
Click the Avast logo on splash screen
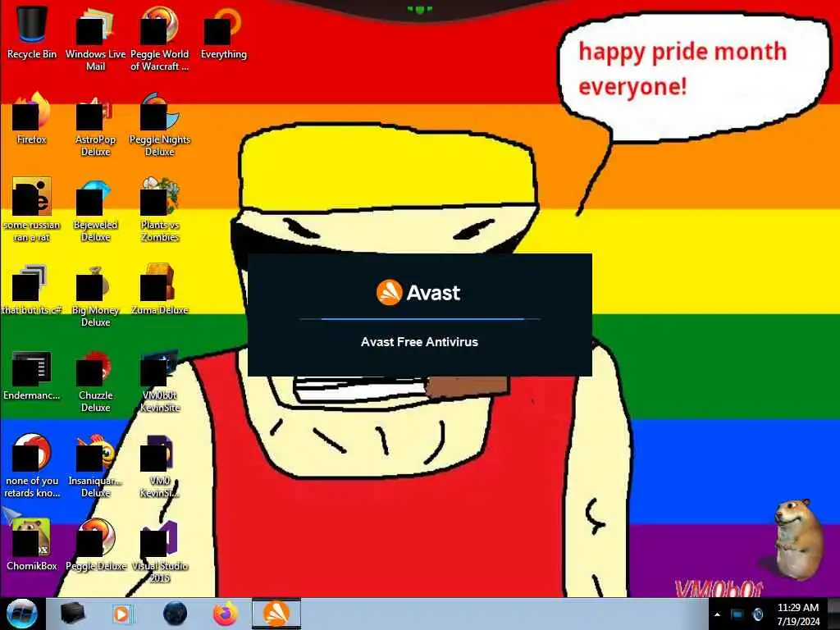click(418, 293)
